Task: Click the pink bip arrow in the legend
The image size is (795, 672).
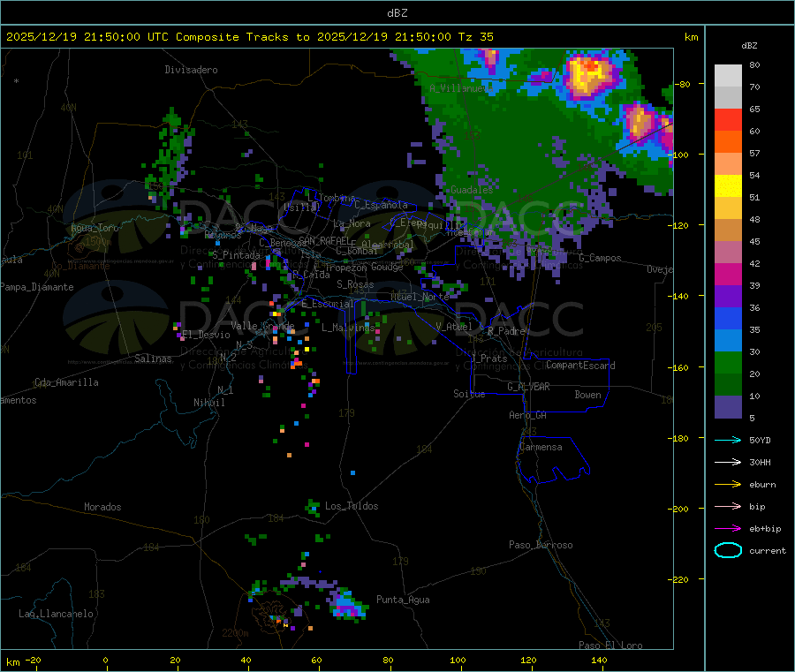Action: coord(728,506)
